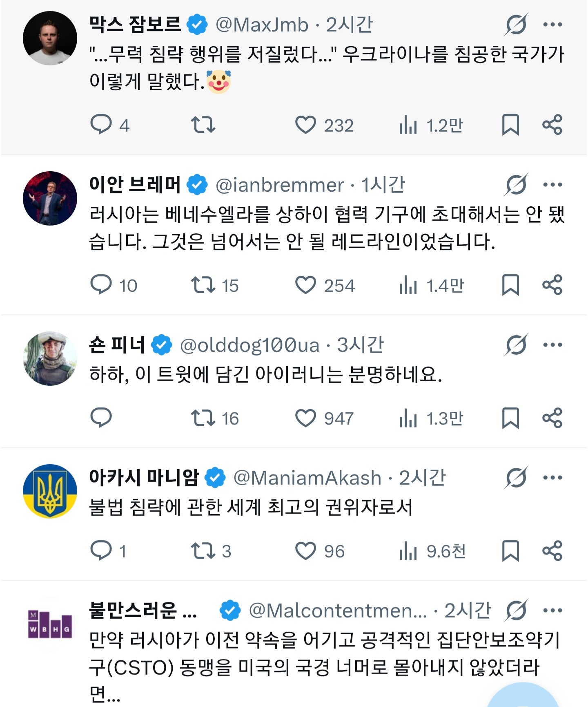This screenshot has height=707, width=588.
Task: Share 막스 잠보르's tweet
Action: (553, 125)
